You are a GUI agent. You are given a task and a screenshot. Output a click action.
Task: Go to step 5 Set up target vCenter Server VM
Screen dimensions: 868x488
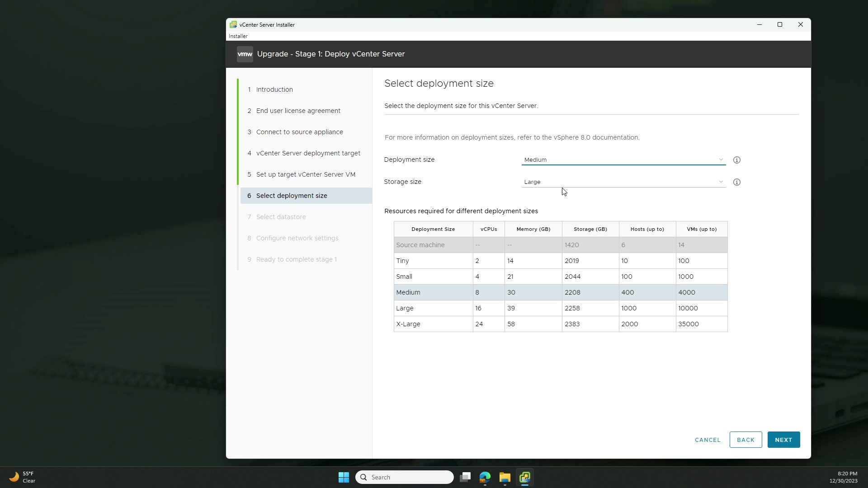point(306,174)
